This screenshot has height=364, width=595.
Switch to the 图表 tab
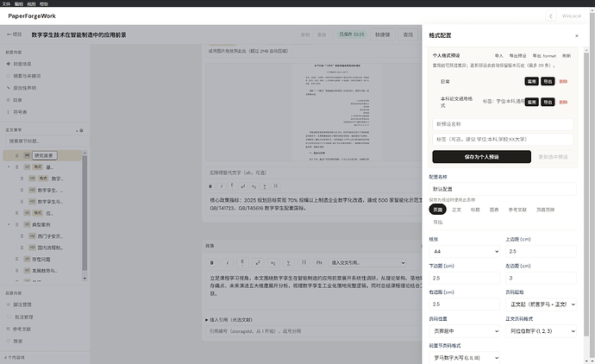[494, 210]
